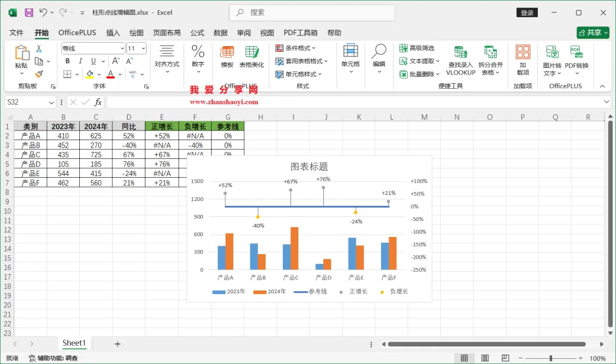
Task: Open the fill color dropdown arrow
Action: [x=99, y=74]
